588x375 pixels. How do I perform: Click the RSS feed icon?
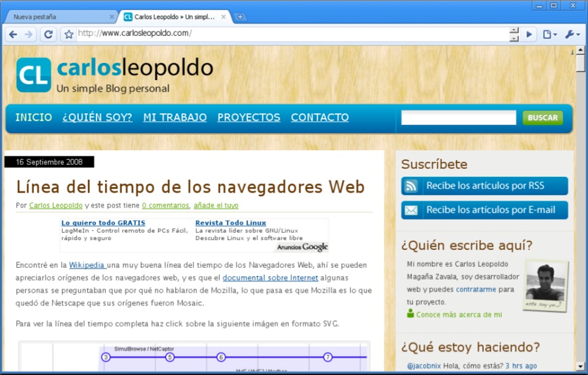click(x=411, y=186)
